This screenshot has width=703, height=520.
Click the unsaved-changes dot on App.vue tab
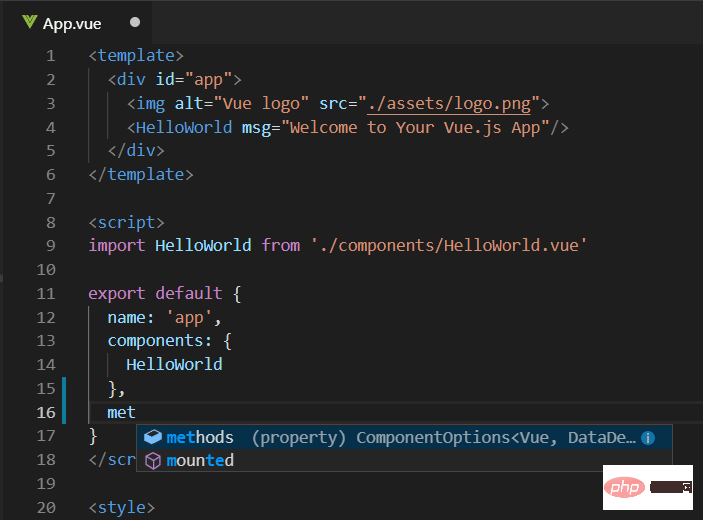(x=135, y=22)
